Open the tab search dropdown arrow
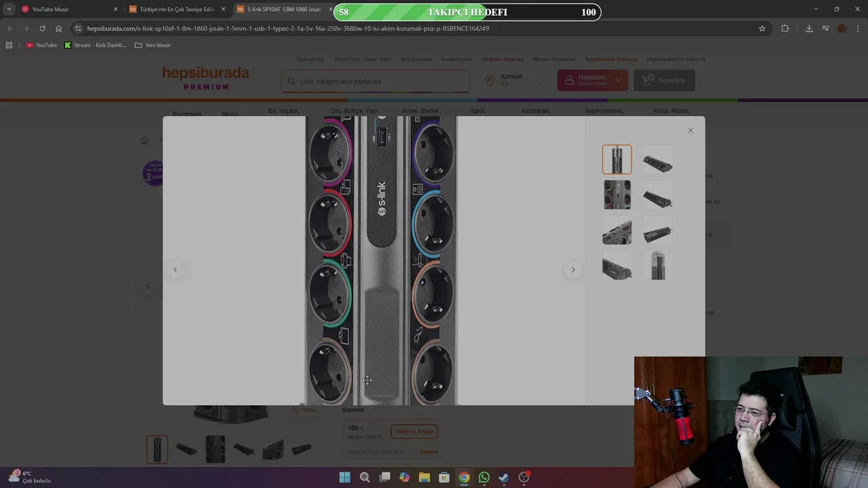868x488 pixels. (9, 9)
